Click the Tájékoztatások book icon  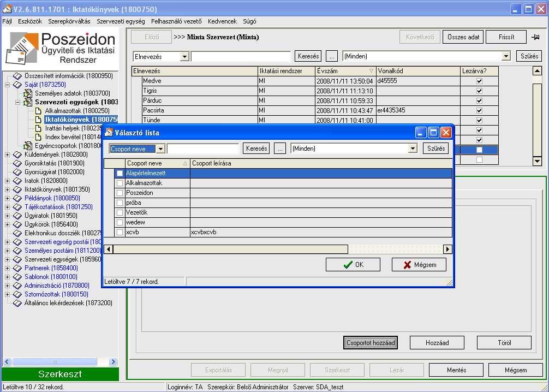[17, 207]
